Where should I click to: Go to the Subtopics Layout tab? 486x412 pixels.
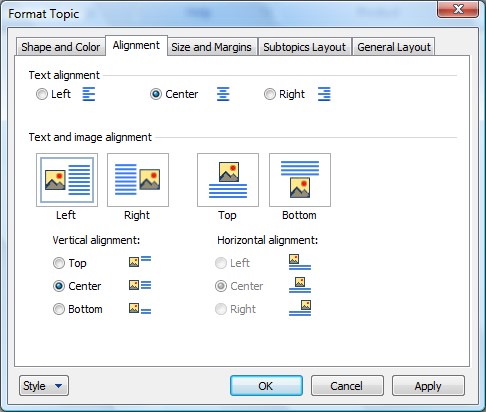coord(304,47)
